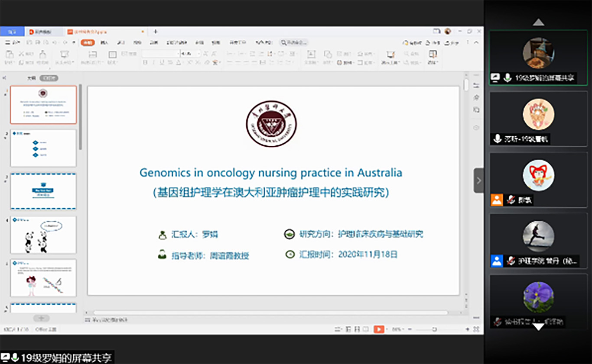Toggle underline formatting in the ribbon
Screen dimensions: 592x364
click(x=162, y=63)
